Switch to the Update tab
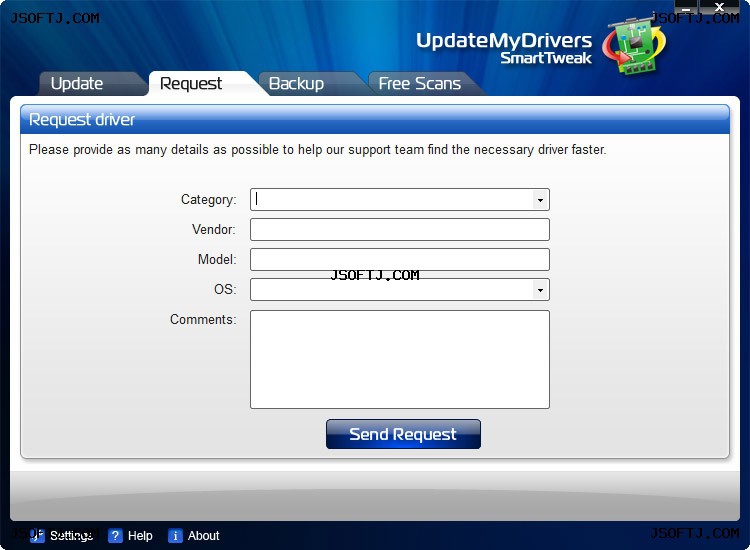750x550 pixels. click(x=91, y=84)
